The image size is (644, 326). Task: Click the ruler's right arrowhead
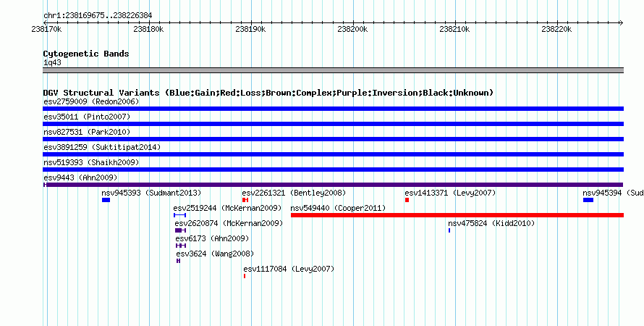pos(621,23)
